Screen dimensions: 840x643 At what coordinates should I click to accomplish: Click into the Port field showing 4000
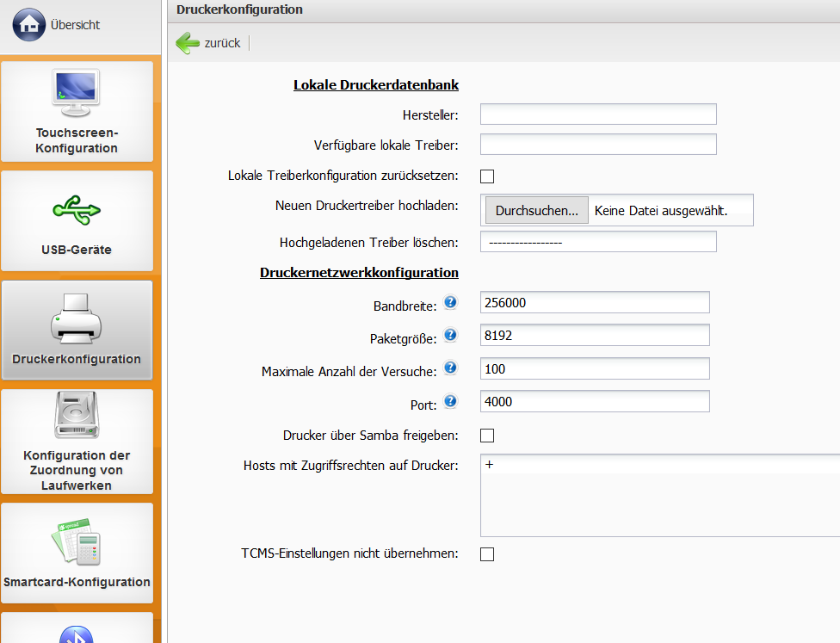[x=595, y=401]
